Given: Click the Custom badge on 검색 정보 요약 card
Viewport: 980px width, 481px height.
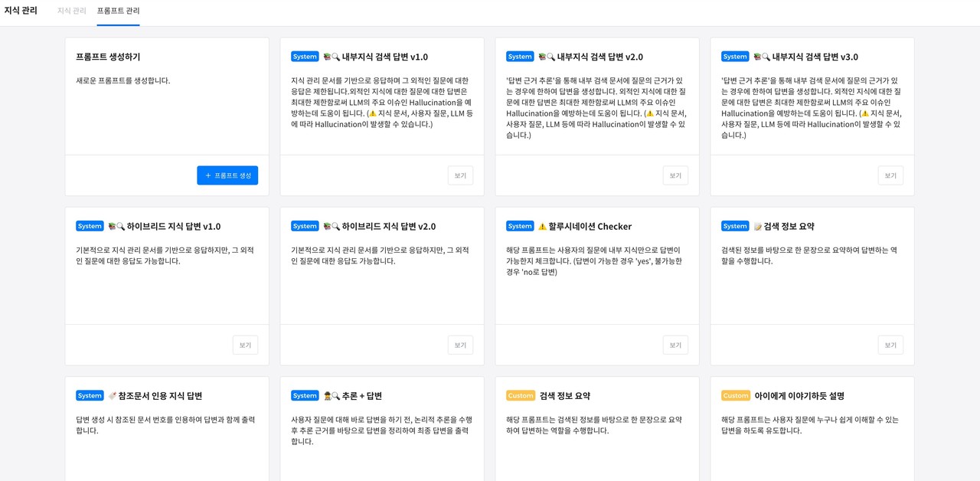Looking at the screenshot, I should pos(521,395).
